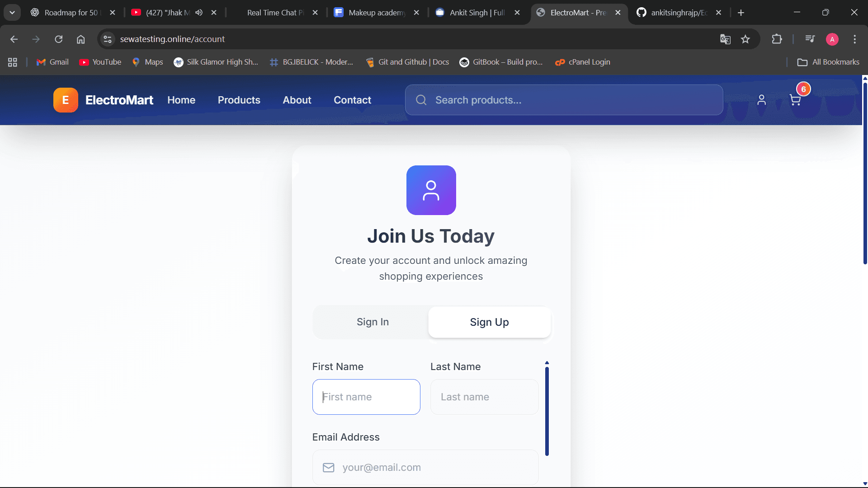Reload the page with the refresh icon
868x488 pixels.
click(x=59, y=39)
